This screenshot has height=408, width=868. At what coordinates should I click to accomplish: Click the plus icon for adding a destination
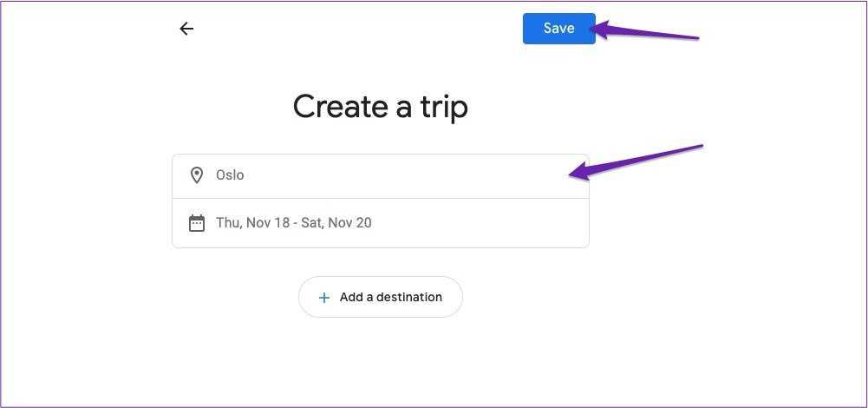click(x=324, y=298)
